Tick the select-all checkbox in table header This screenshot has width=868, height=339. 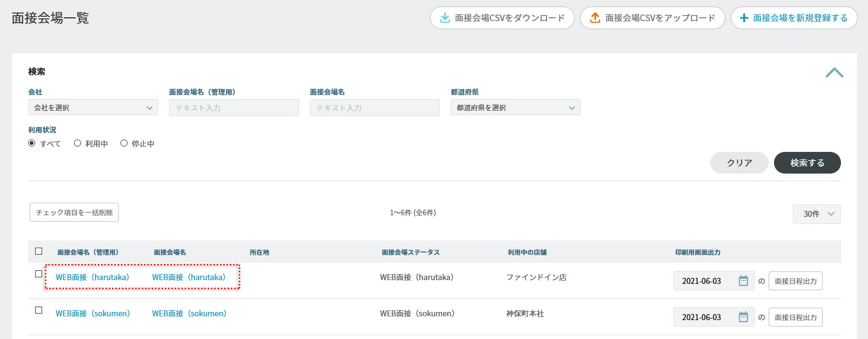click(x=39, y=251)
